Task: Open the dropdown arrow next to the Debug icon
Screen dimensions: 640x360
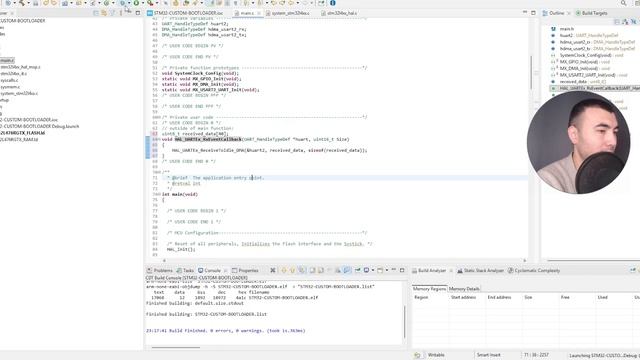Action: [x=128, y=3]
